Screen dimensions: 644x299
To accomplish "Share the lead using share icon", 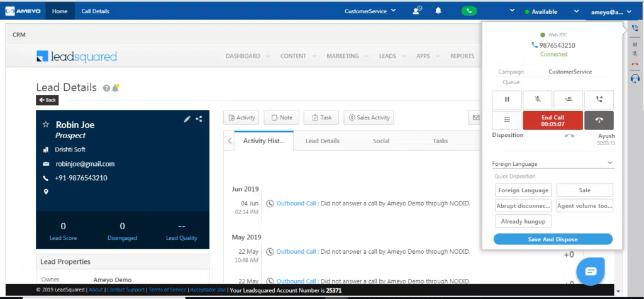I will [199, 119].
